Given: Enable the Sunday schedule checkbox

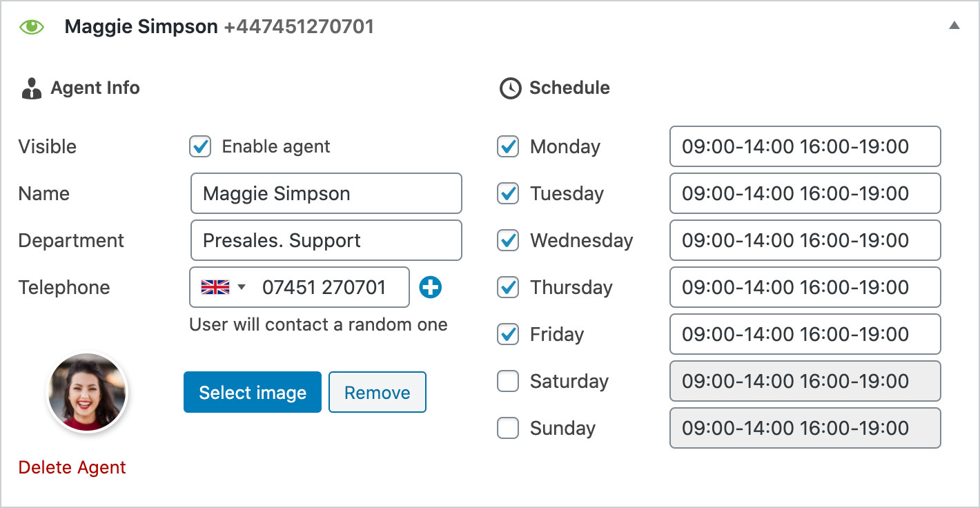Looking at the screenshot, I should [x=508, y=428].
